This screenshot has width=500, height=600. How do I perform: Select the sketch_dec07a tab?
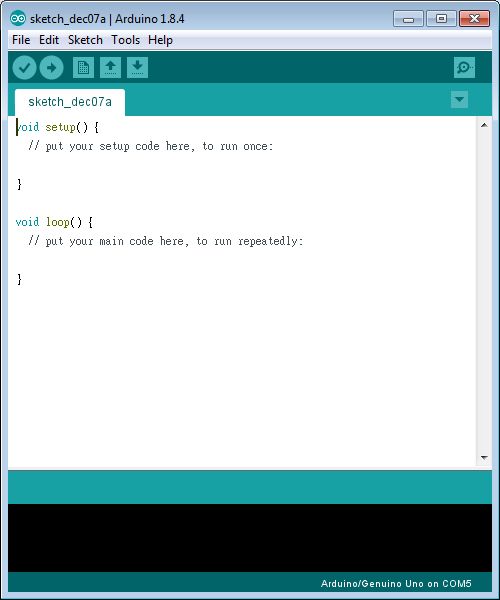(x=70, y=102)
